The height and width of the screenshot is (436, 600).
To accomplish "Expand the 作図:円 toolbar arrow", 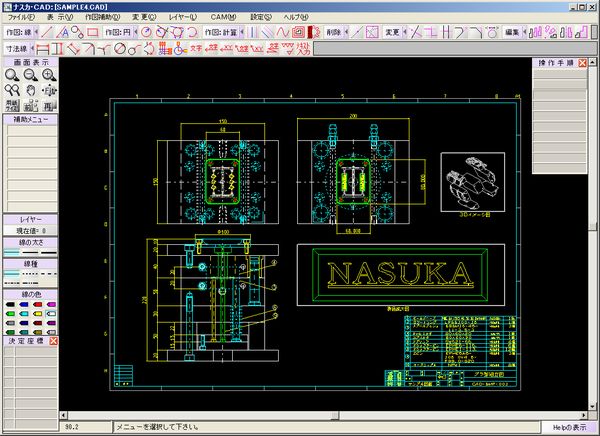I will click(135, 32).
